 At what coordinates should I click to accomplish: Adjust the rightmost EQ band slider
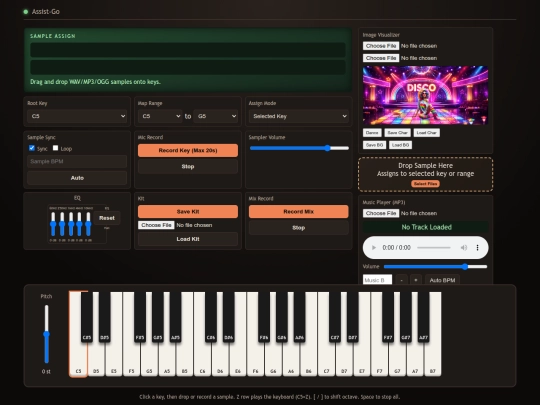[88, 224]
